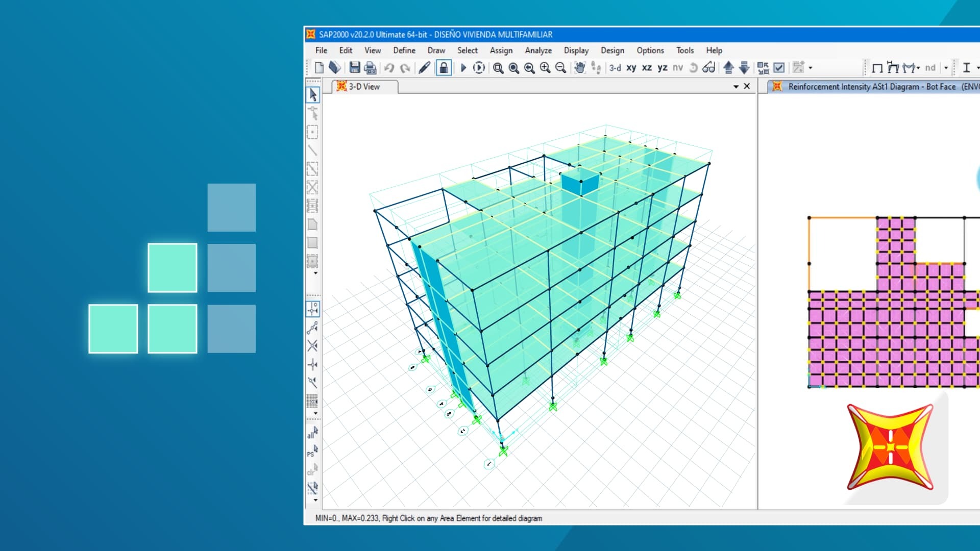Select the pointer selection tool
Image resolution: width=980 pixels, height=551 pixels.
tap(312, 95)
